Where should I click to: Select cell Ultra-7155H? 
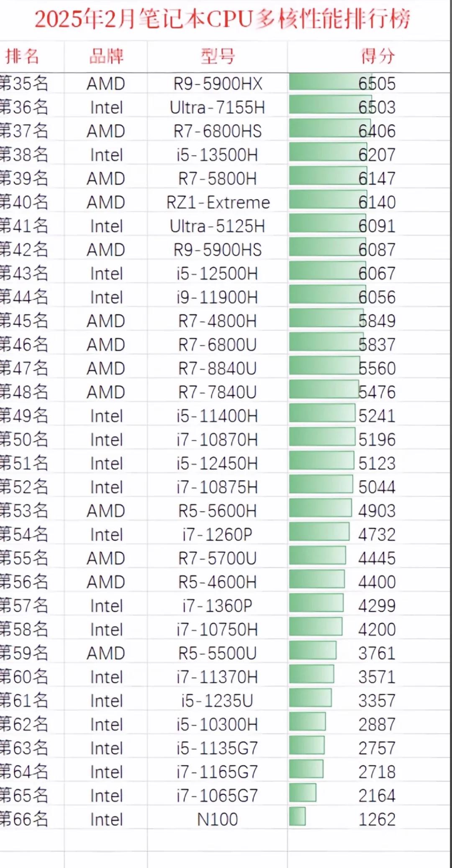pos(218,107)
